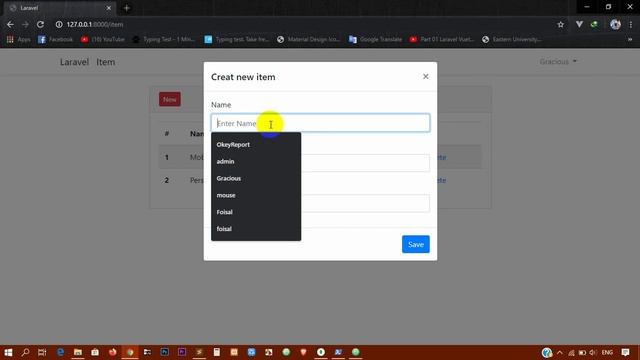Open the Typing Test - 1 Min bookmark

(x=164, y=39)
